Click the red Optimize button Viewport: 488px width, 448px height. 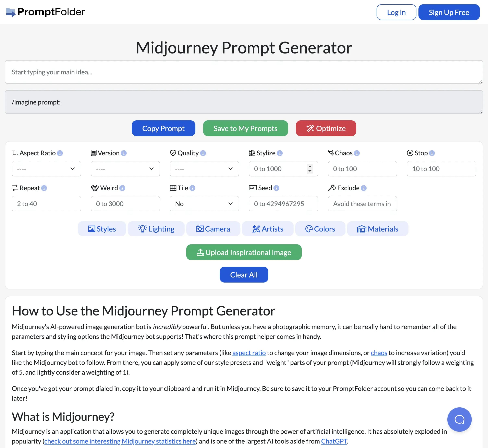click(x=326, y=128)
